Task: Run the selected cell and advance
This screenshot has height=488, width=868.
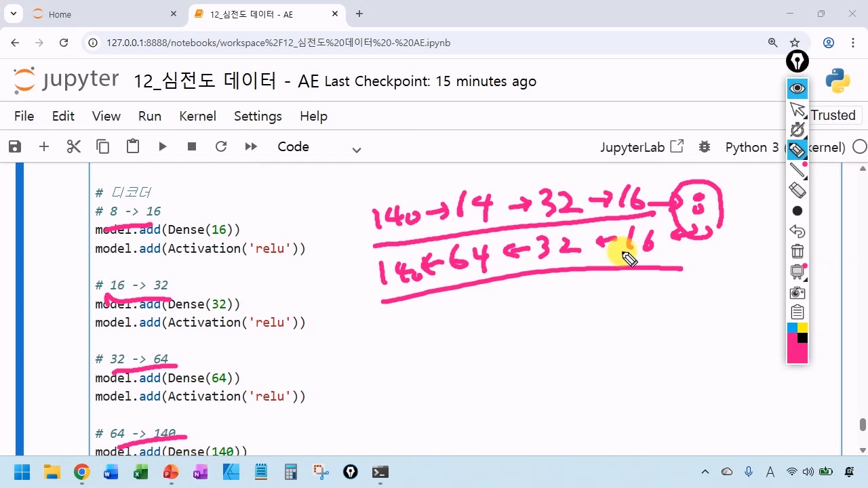Action: pyautogui.click(x=163, y=146)
